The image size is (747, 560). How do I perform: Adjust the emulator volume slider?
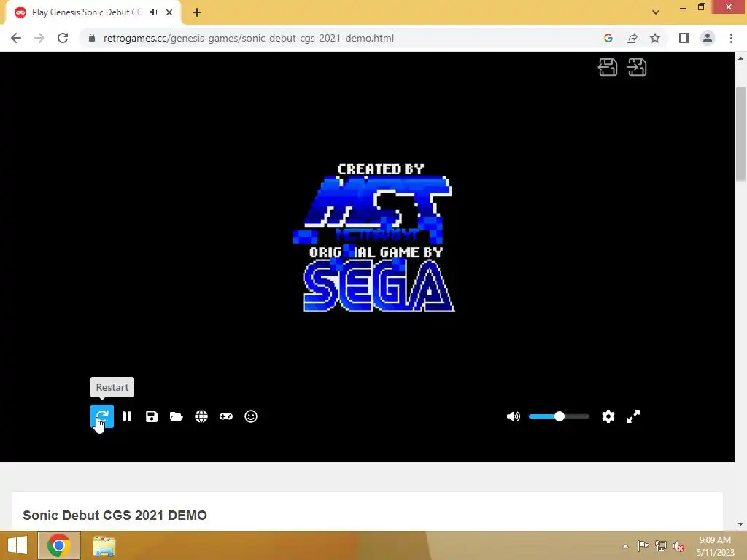pyautogui.click(x=559, y=416)
